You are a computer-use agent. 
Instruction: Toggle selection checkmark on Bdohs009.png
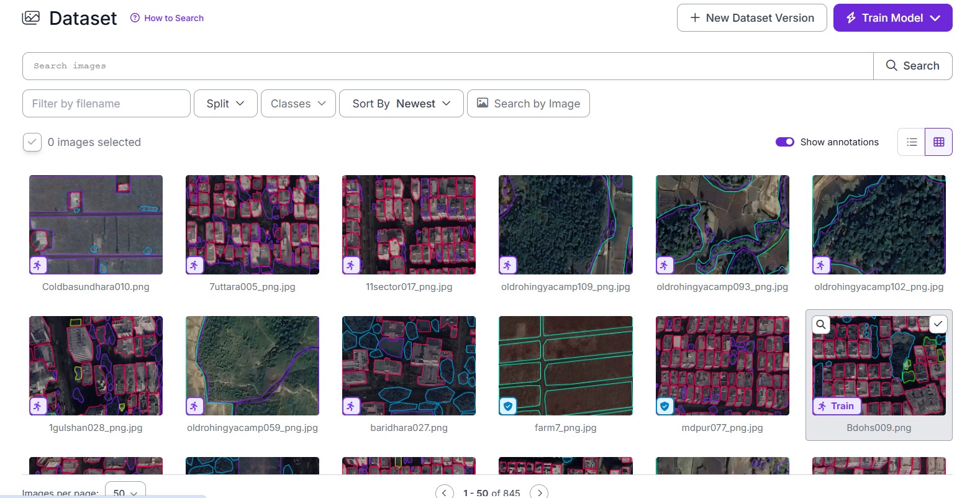pos(938,324)
